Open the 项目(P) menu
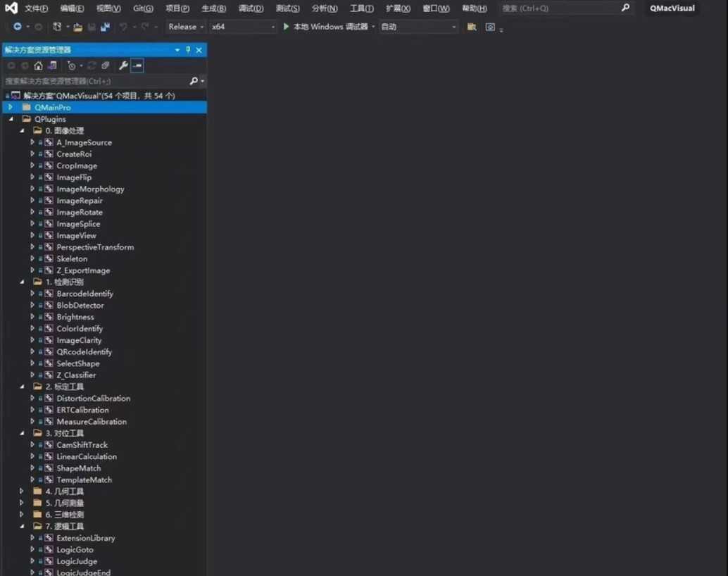Image resolution: width=728 pixels, height=576 pixels. click(177, 8)
